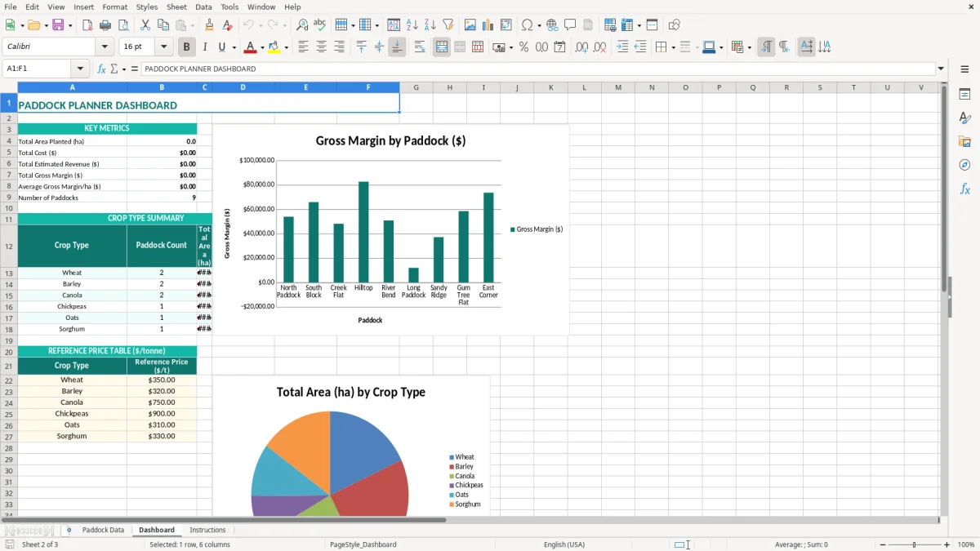
Task: Click Sheet 2 of 3 status text
Action: click(x=40, y=544)
